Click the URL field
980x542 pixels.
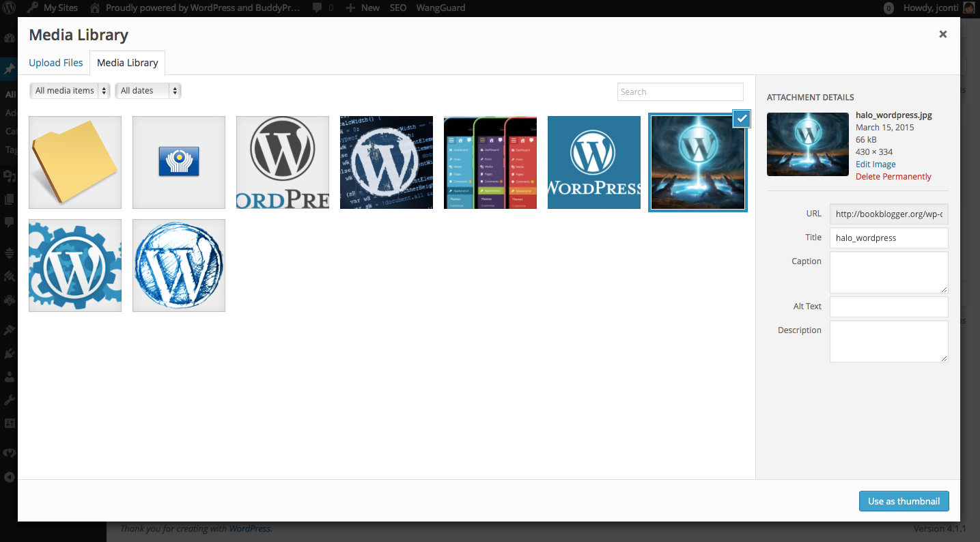(x=888, y=214)
